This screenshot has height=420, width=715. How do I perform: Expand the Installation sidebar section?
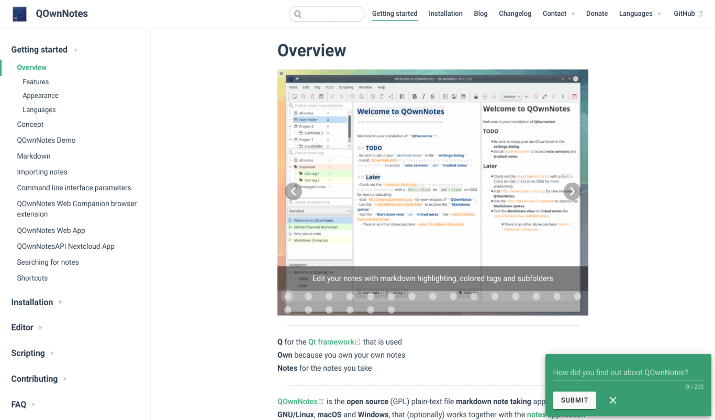(x=36, y=302)
